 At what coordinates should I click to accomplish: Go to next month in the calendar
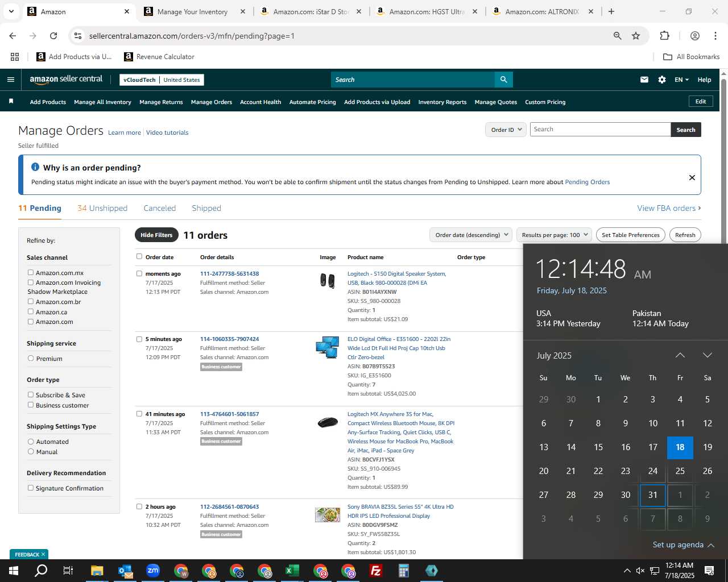708,355
